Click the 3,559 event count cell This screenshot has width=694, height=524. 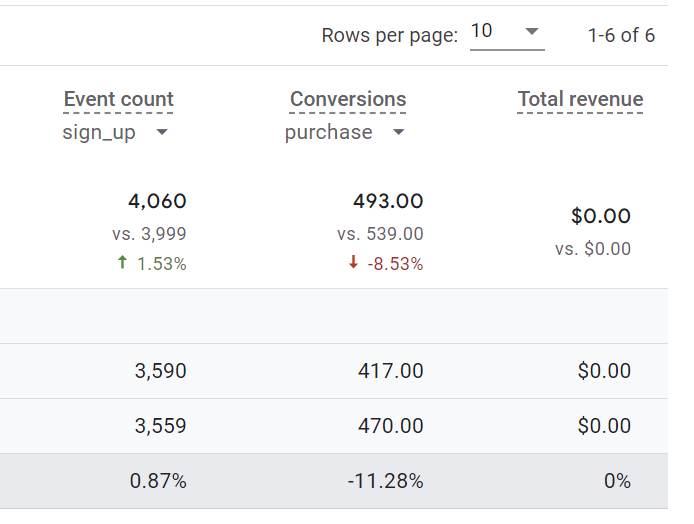coord(160,426)
